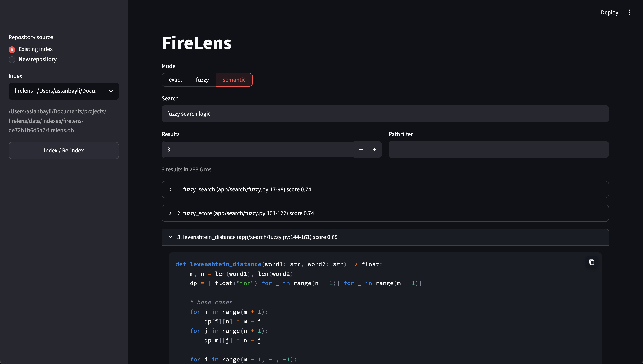Increase the Results count with plus
643x364 pixels.
374,149
